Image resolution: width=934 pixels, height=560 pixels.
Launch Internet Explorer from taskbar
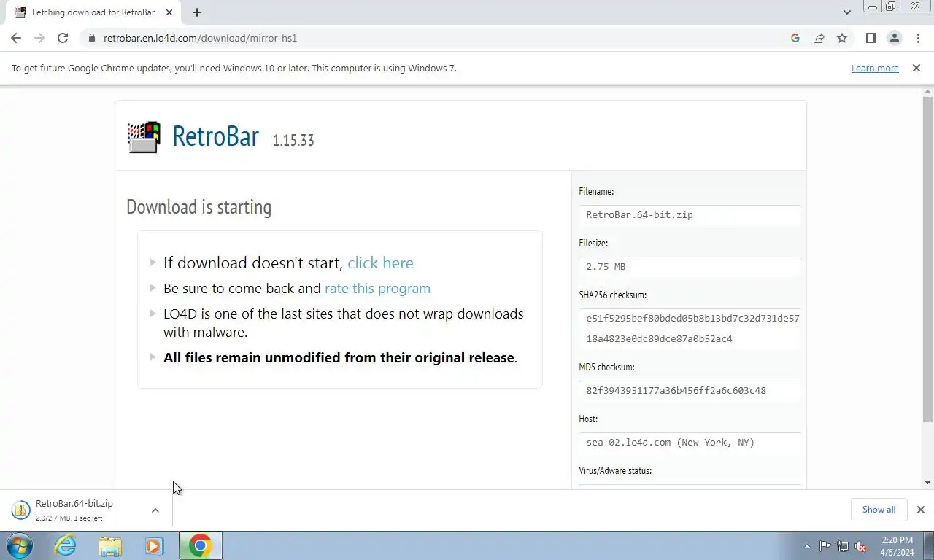click(x=65, y=545)
